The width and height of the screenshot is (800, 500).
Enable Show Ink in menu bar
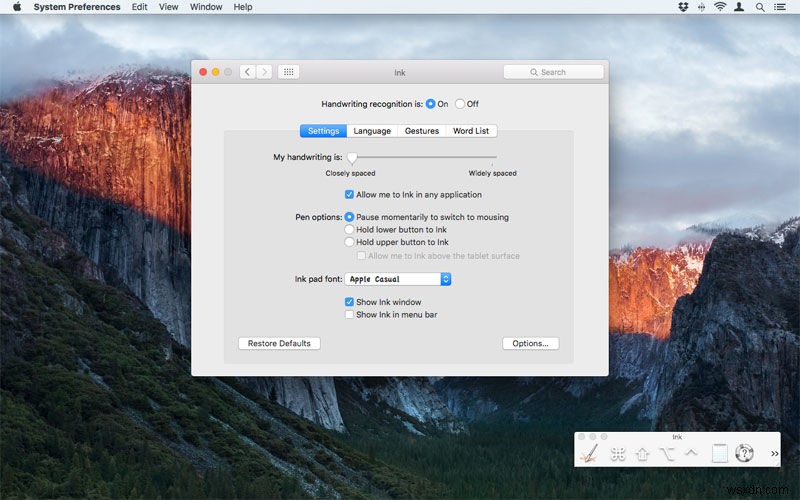(349, 315)
